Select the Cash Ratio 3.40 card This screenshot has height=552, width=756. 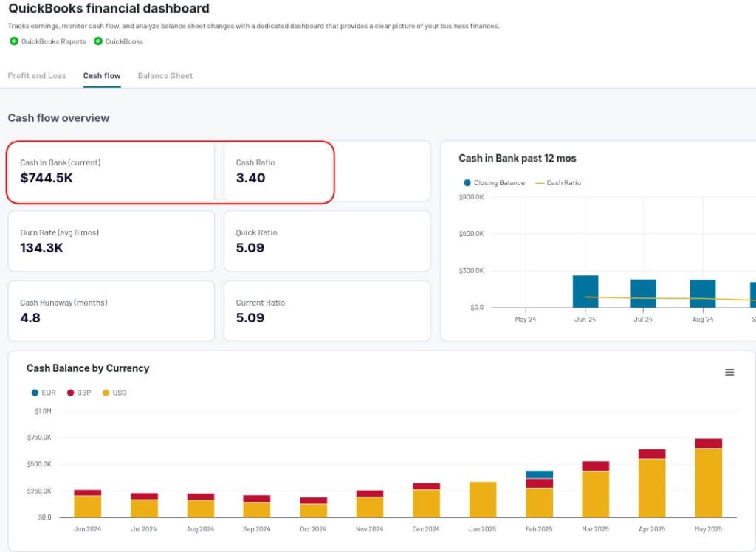[327, 172]
